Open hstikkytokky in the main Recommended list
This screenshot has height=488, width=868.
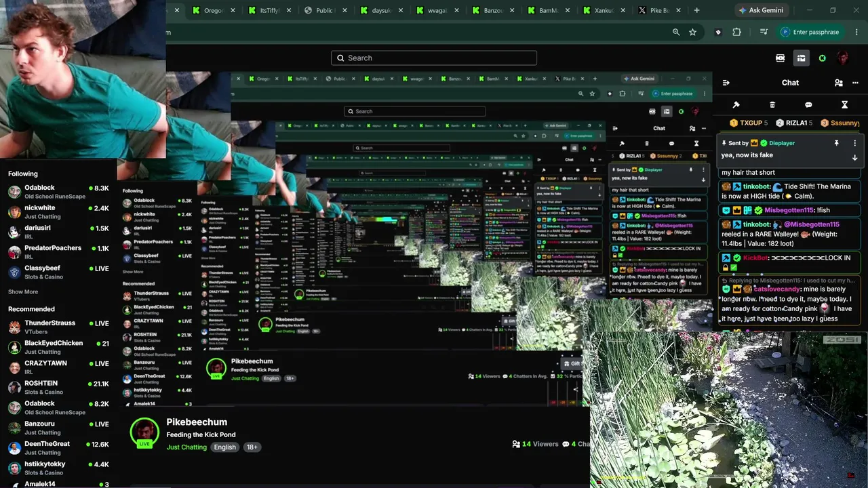tap(58, 468)
